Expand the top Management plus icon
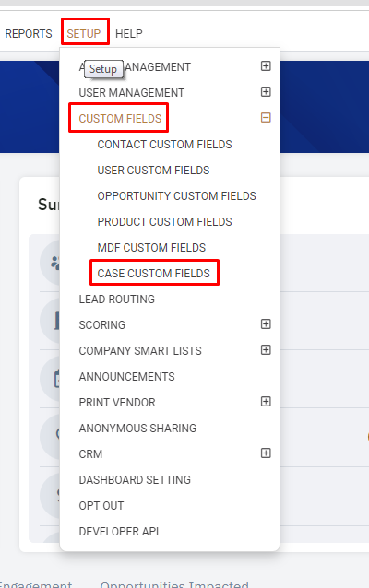369x588 pixels. [x=266, y=66]
